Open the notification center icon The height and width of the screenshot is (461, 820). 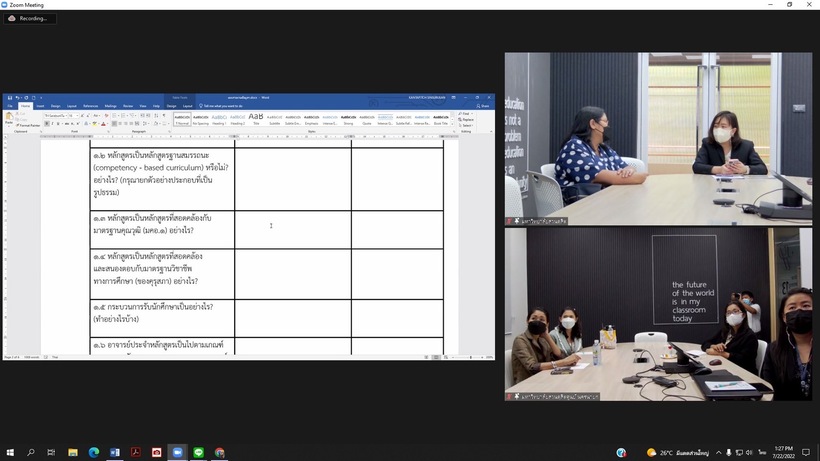click(x=806, y=452)
